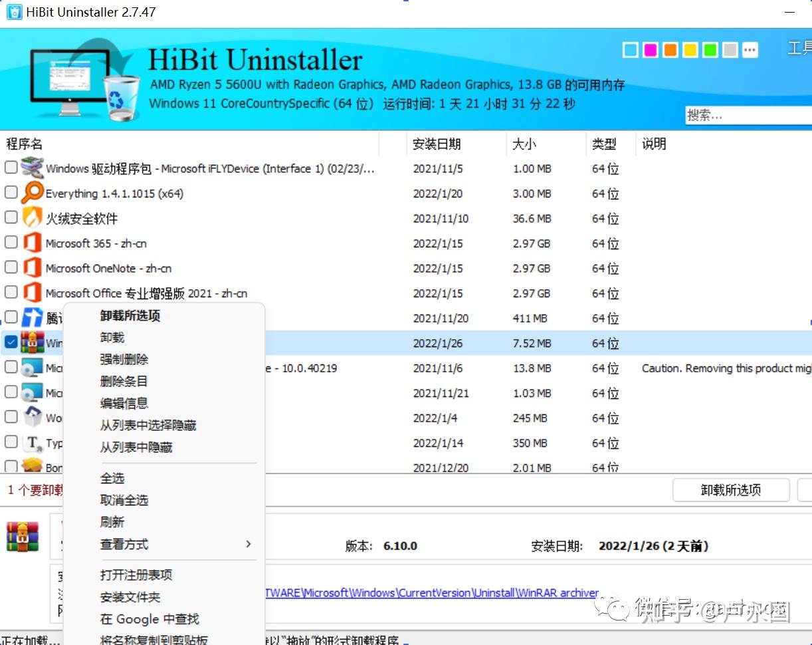Click the Microsoft 365 Office icon

point(32,243)
